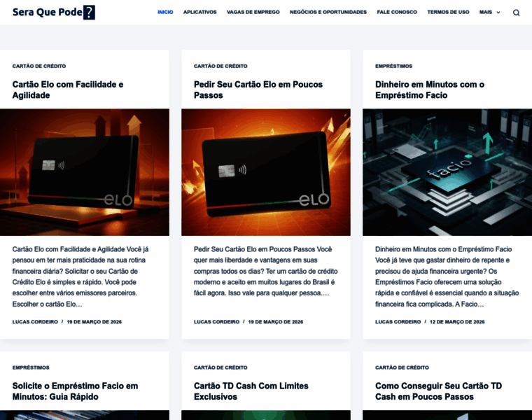
Task: Click excerpt starting 'Pedir Seu Cartão Elo em Poucos Passos Você'
Action: [x=266, y=271]
